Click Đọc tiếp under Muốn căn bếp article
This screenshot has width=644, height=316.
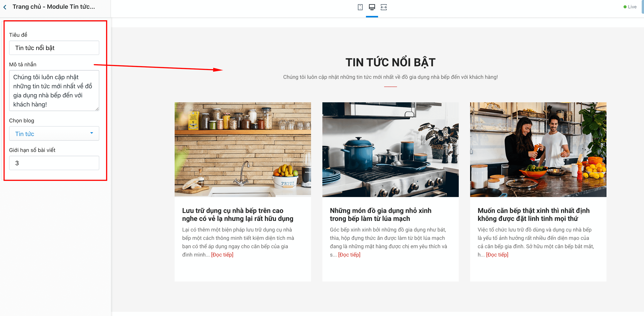[x=497, y=254]
